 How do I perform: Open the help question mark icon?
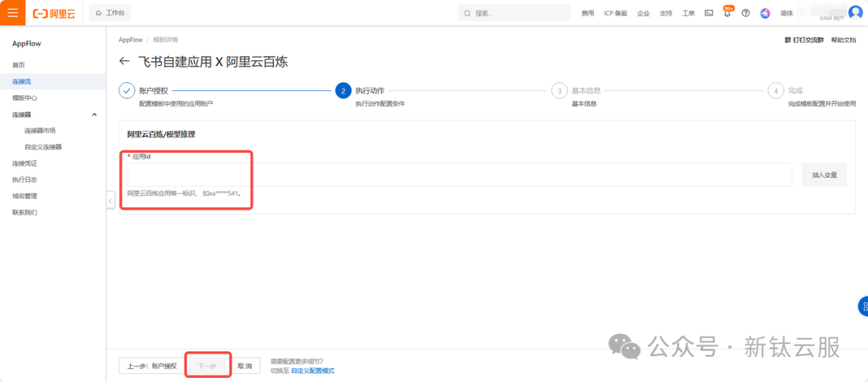[746, 14]
